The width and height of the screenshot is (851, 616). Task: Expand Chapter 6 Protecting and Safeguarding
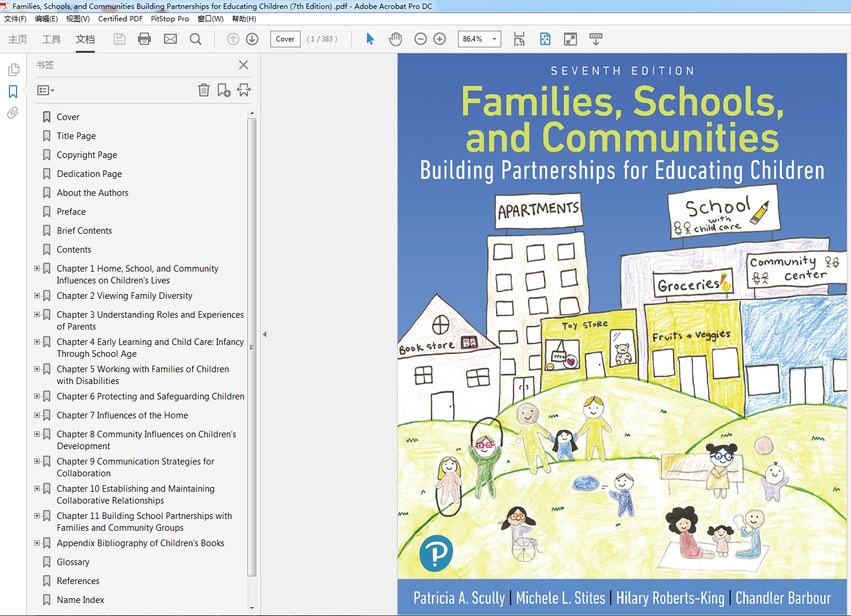point(37,396)
